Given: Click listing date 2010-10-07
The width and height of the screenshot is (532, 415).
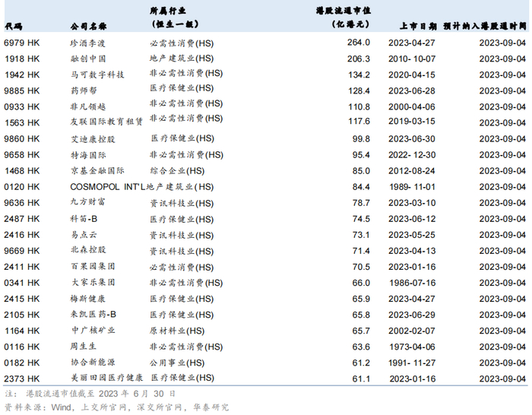Looking at the screenshot, I should (x=412, y=59).
